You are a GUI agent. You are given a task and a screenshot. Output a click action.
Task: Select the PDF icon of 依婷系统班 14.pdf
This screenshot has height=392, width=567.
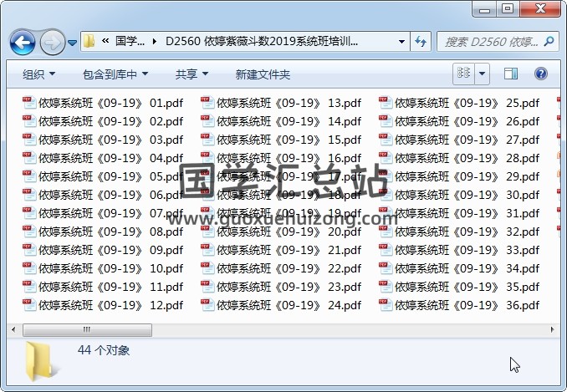click(x=207, y=121)
